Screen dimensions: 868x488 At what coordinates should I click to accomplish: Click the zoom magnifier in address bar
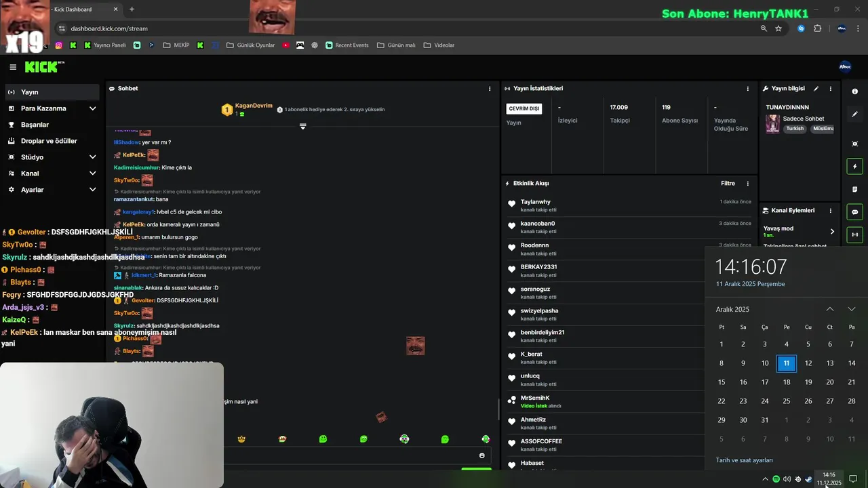[764, 28]
